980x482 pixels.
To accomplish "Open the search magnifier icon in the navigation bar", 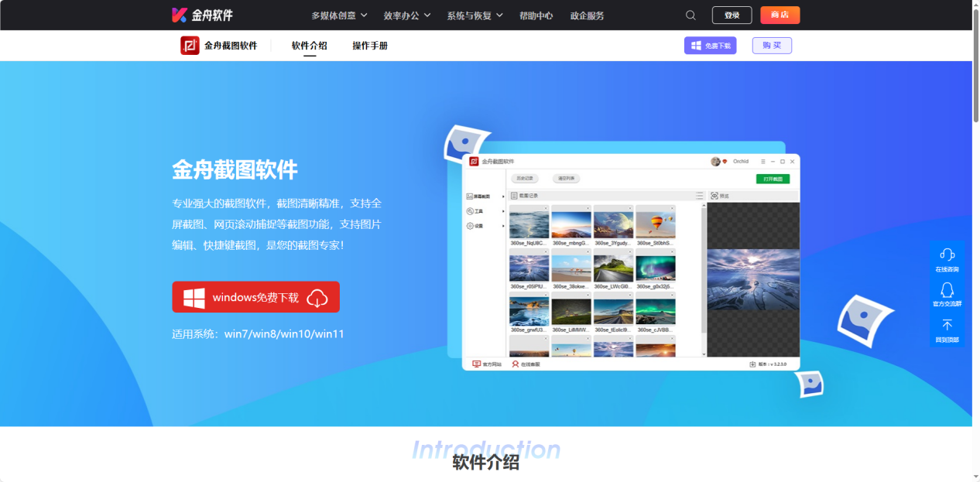I will coord(690,15).
